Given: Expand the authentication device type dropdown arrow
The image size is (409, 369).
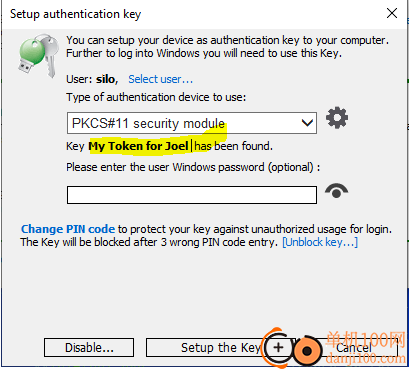Looking at the screenshot, I should pos(307,123).
